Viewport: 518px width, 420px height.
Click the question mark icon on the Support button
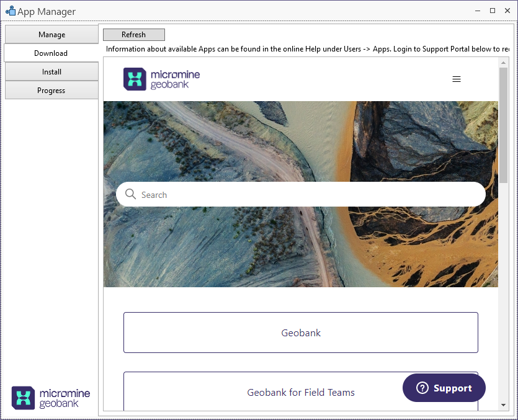(422, 388)
